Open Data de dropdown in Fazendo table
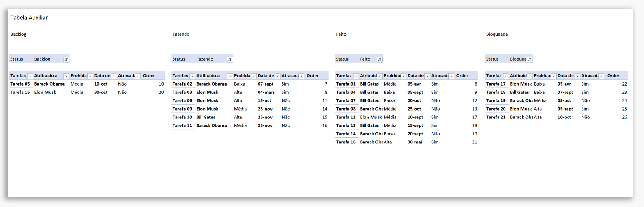This screenshot has width=644, height=207. pyautogui.click(x=277, y=76)
